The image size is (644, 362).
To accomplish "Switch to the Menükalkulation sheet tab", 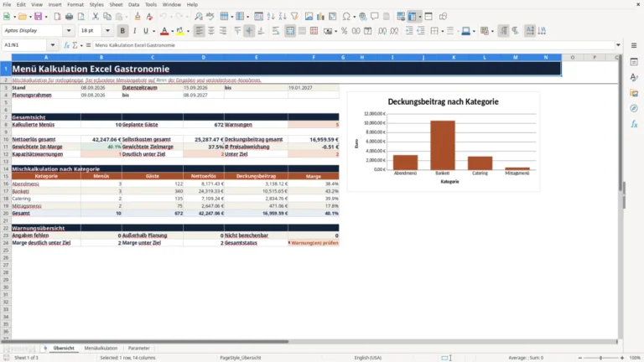I will (101, 348).
